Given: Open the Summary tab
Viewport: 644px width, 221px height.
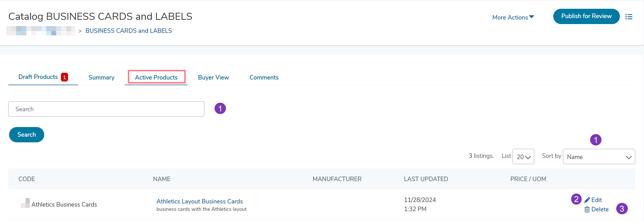Looking at the screenshot, I should [101, 78].
